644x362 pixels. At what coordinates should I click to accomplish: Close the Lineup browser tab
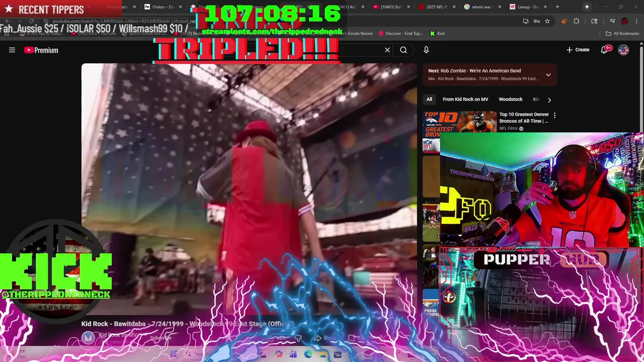pos(546,7)
